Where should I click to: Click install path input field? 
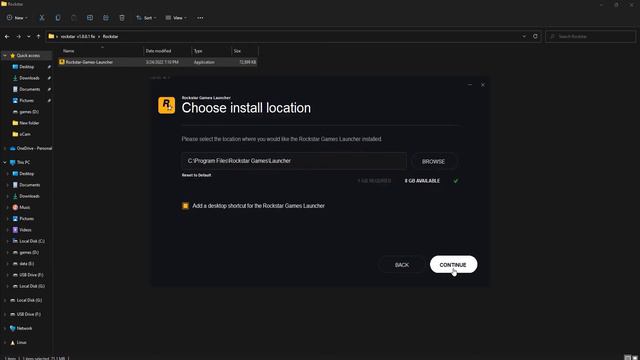[294, 161]
